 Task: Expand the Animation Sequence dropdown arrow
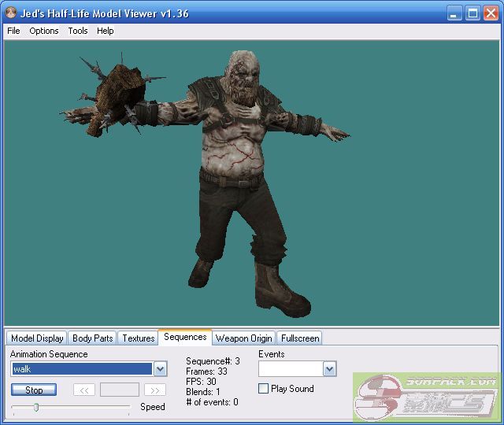(160, 369)
